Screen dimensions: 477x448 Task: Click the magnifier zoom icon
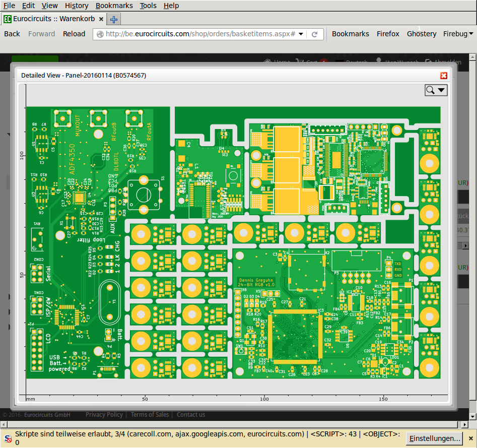[x=430, y=90]
